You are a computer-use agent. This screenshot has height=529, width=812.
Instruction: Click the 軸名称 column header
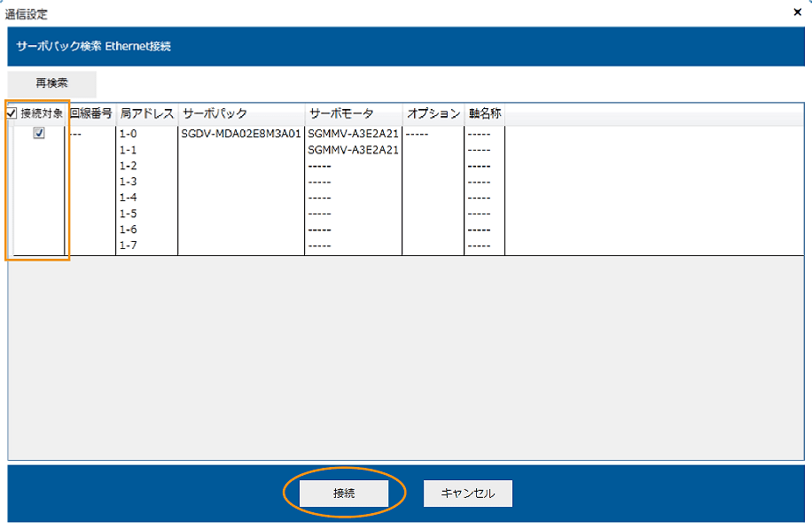coord(484,114)
